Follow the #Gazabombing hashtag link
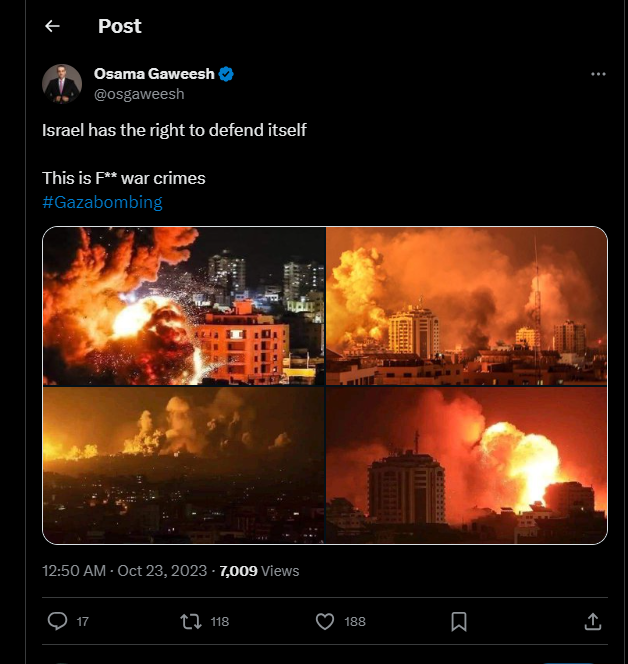Screen dimensions: 628x664 (102, 202)
